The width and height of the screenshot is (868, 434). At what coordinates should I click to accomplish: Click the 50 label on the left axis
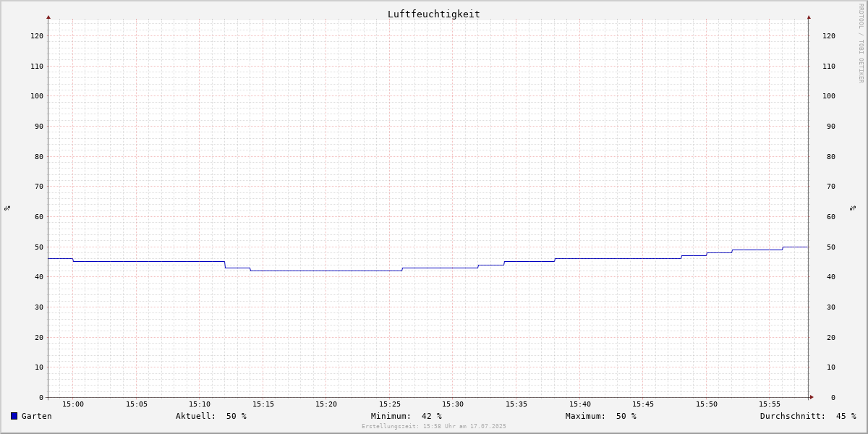point(39,247)
